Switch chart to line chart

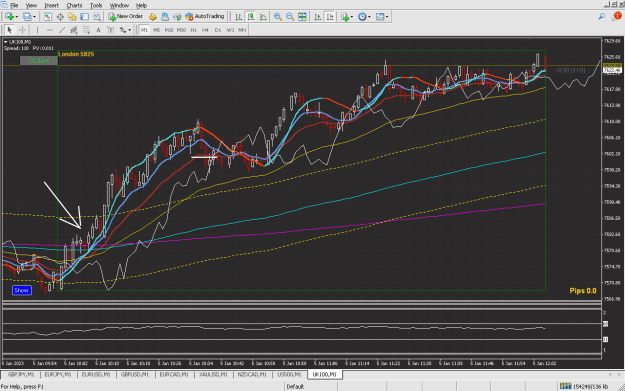coord(263,17)
